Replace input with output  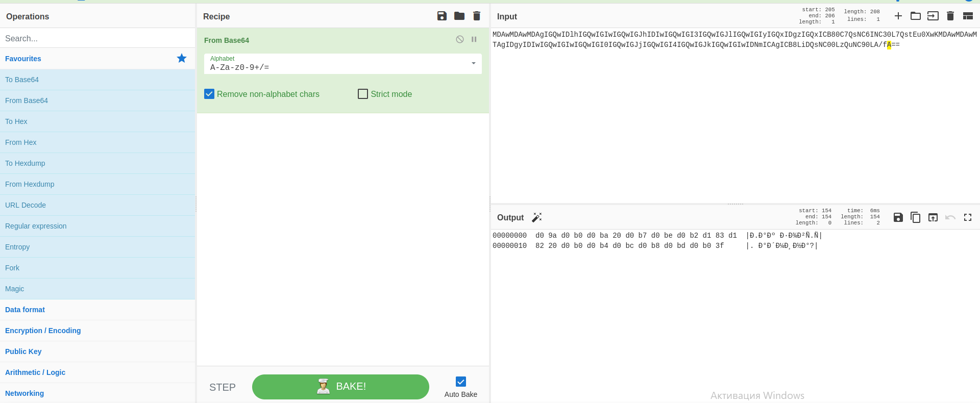(933, 217)
